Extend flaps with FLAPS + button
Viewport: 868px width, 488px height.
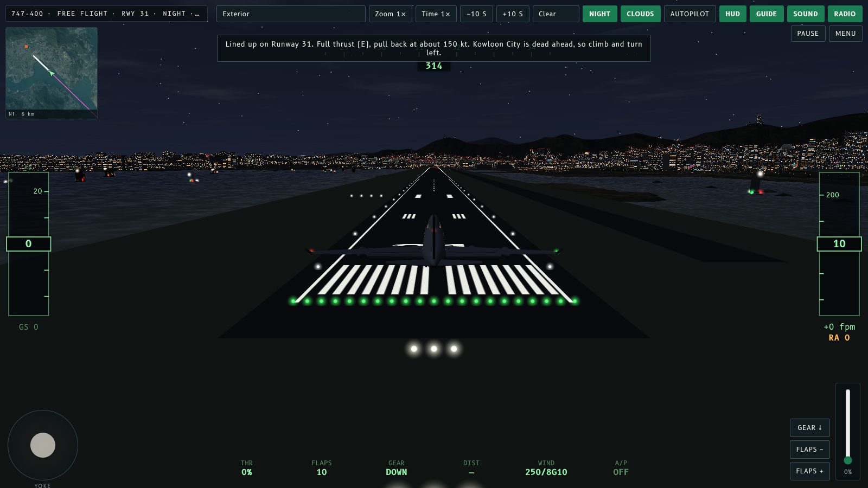810,471
